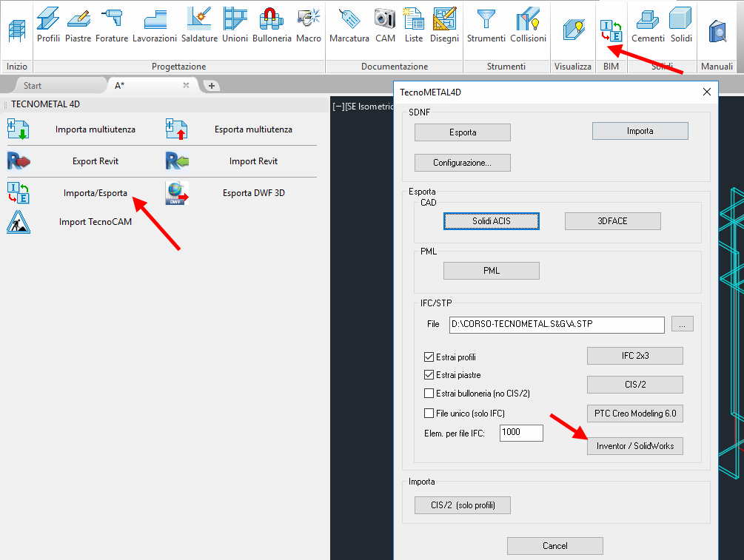Viewport: 744px width, 560px height.
Task: Close the TecnoMETAL4D dialog
Action: 706,92
